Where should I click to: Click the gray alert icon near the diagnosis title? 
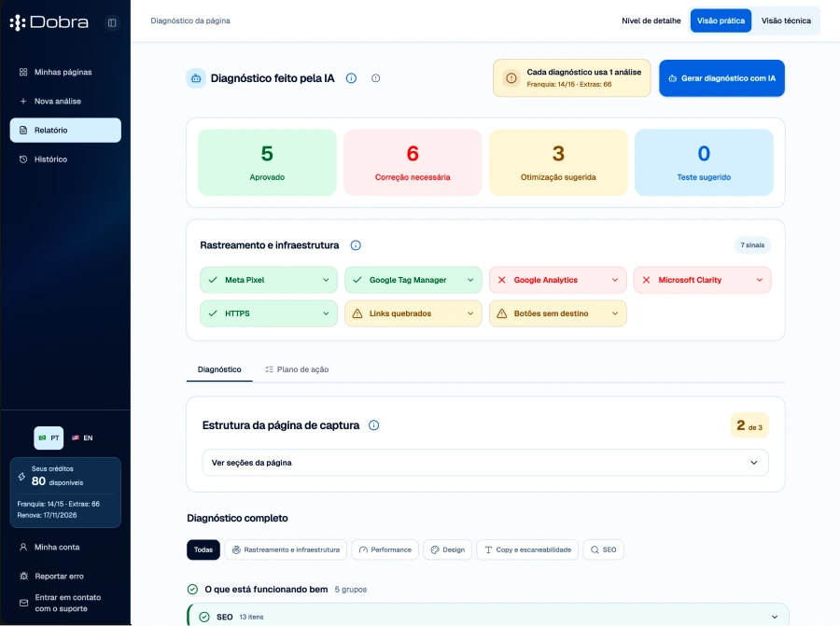click(375, 78)
